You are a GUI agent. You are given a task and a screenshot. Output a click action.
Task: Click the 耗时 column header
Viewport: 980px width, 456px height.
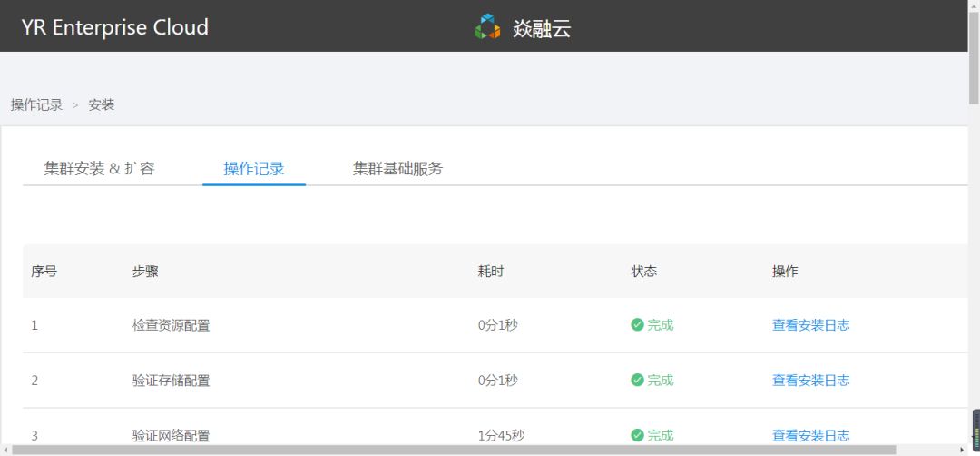(x=491, y=271)
